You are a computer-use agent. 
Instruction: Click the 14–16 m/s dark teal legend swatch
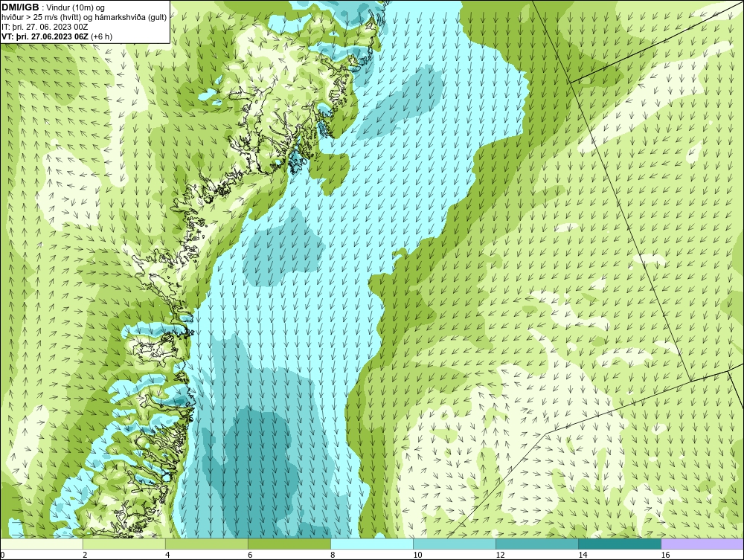(x=620, y=544)
